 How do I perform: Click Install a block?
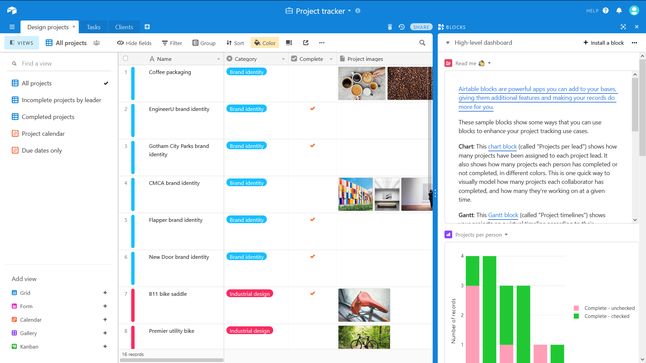[604, 43]
